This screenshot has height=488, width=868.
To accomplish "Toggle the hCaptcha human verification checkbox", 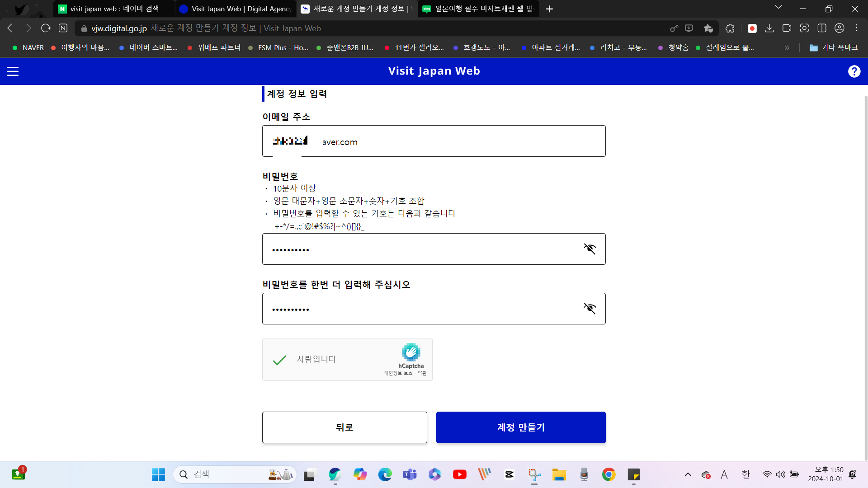I will coord(280,360).
